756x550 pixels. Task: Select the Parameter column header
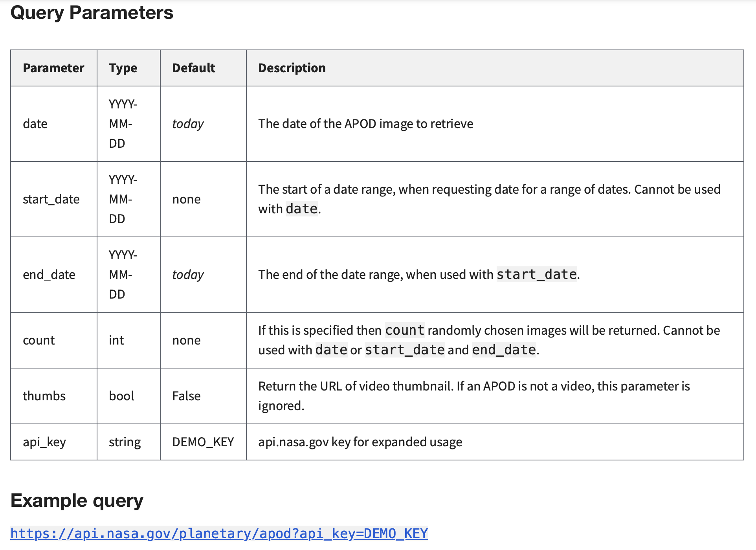coord(54,68)
